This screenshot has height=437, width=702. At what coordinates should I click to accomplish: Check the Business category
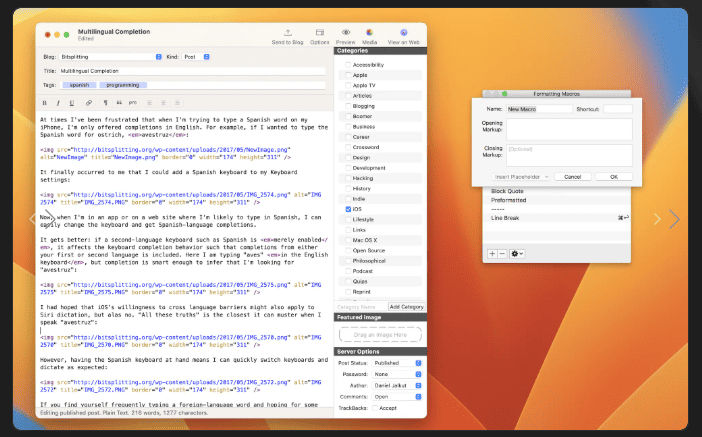(348, 127)
